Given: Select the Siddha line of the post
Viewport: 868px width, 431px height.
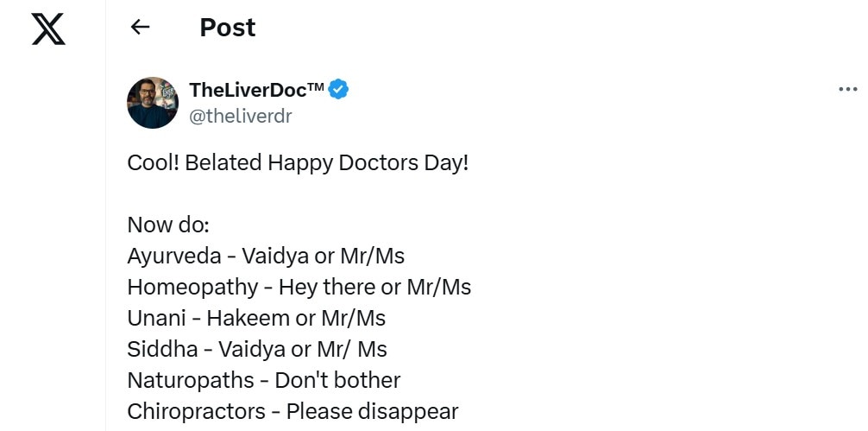Looking at the screenshot, I should coord(257,350).
